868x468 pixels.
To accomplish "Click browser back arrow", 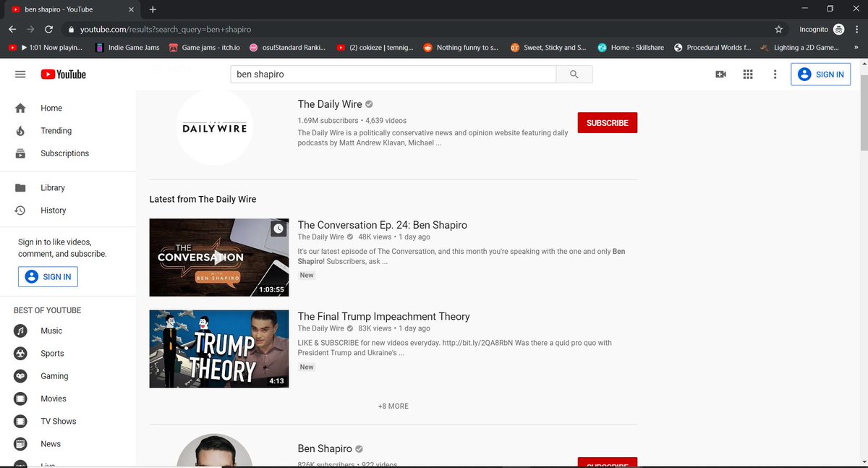I will (x=12, y=29).
